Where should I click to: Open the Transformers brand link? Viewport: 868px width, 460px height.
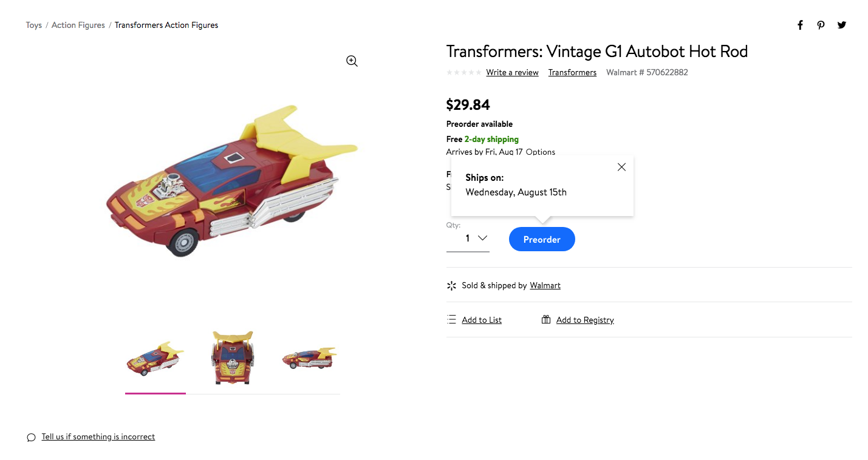[x=572, y=72]
